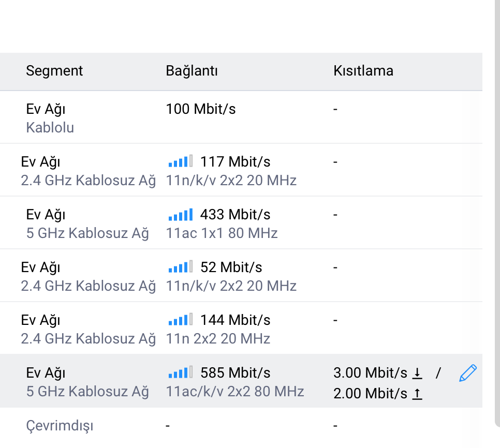This screenshot has width=500, height=448.
Task: Edit the speed limit with the pencil icon
Action: (468, 373)
